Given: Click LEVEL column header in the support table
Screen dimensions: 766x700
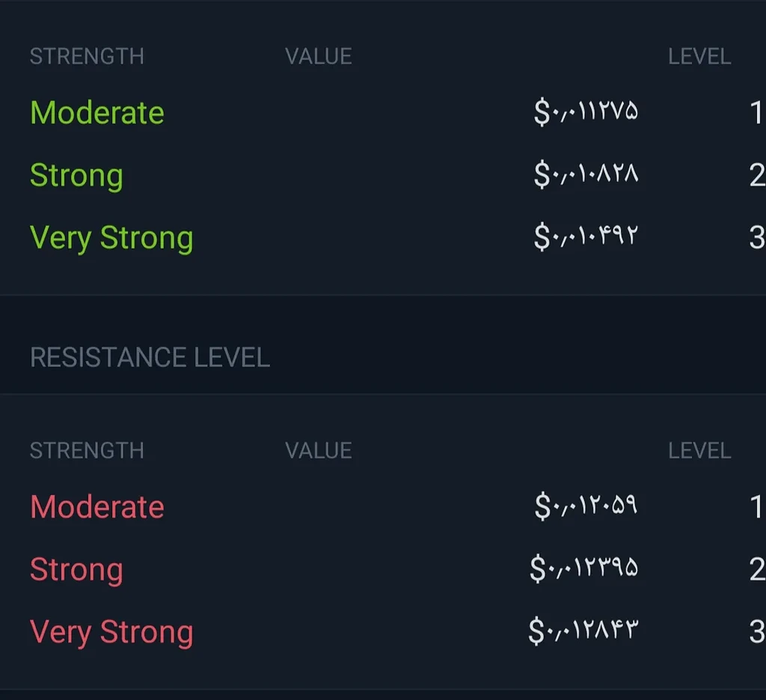Looking at the screenshot, I should tap(699, 57).
